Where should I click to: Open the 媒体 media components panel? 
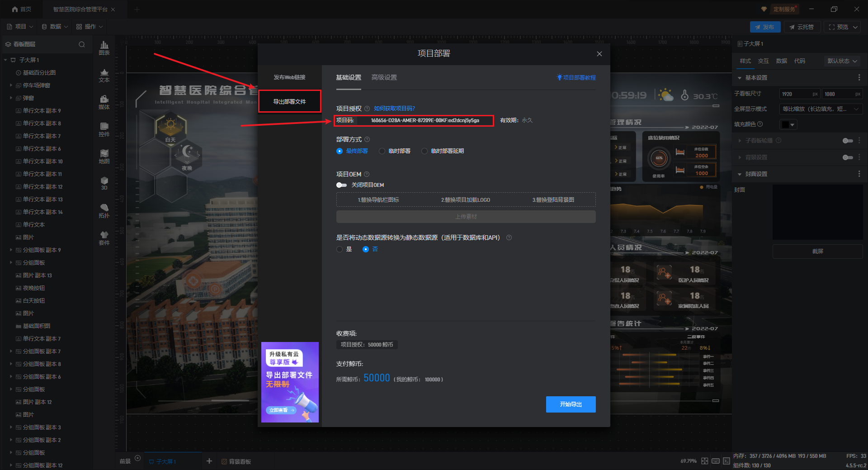click(104, 102)
